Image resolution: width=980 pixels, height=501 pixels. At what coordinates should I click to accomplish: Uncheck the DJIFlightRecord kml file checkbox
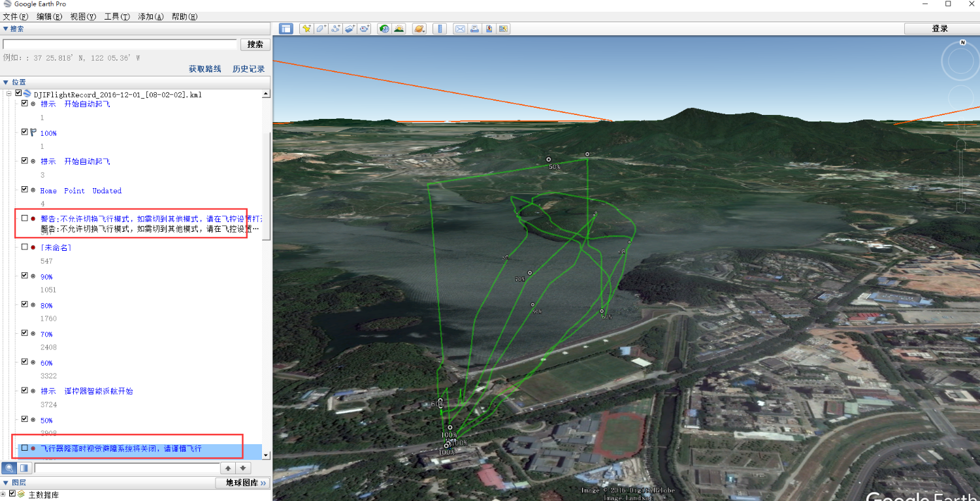(18, 94)
